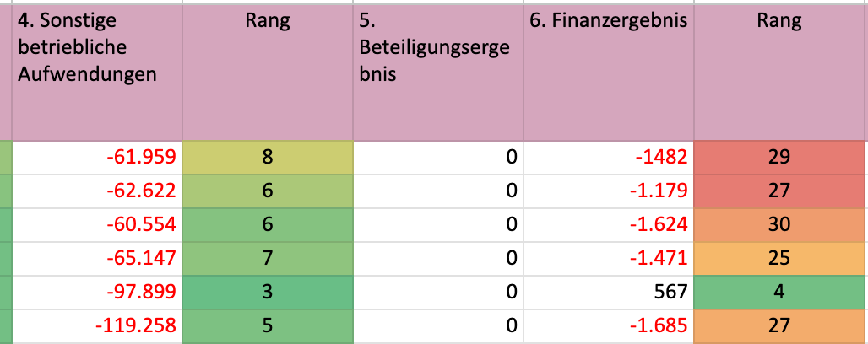This screenshot has width=868, height=344.
Task: Click the cell containing -61.959
Action: pyautogui.click(x=97, y=157)
